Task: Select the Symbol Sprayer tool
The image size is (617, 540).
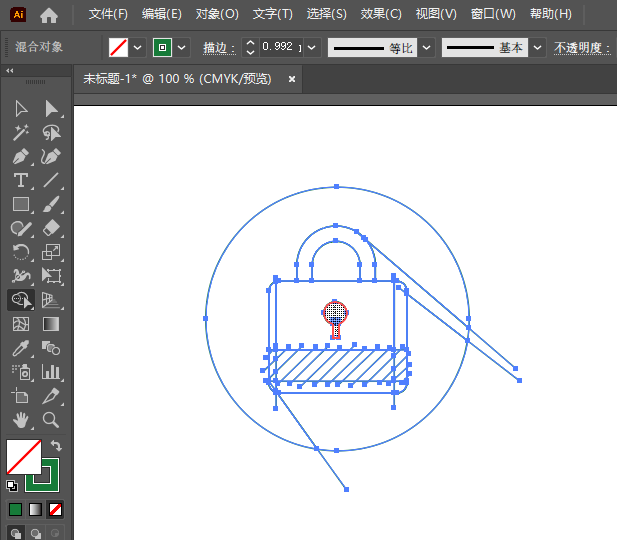Action: (21, 372)
